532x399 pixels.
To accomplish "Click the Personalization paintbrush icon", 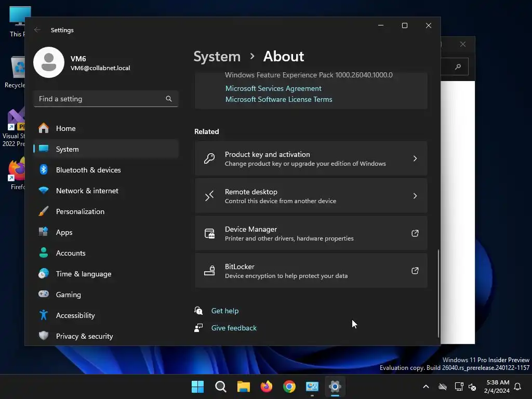I will pyautogui.click(x=44, y=211).
